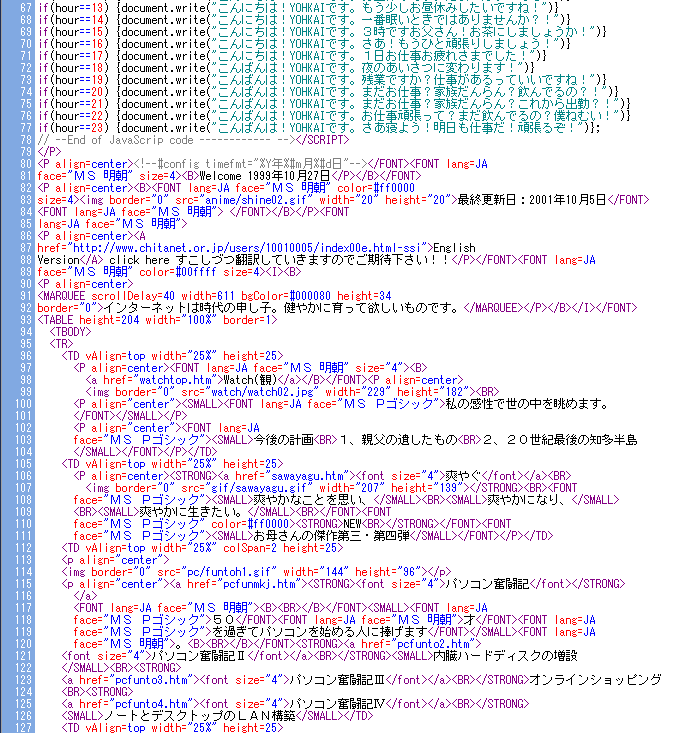This screenshot has width=700, height=733.
Task: Click the "pcfunto3.htm" href value
Action: tap(151, 680)
